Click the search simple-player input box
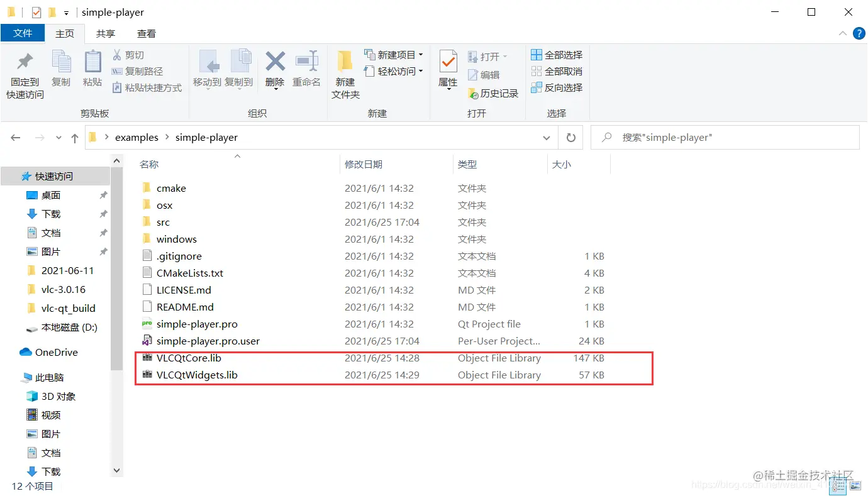The height and width of the screenshot is (496, 868). pyautogui.click(x=725, y=138)
